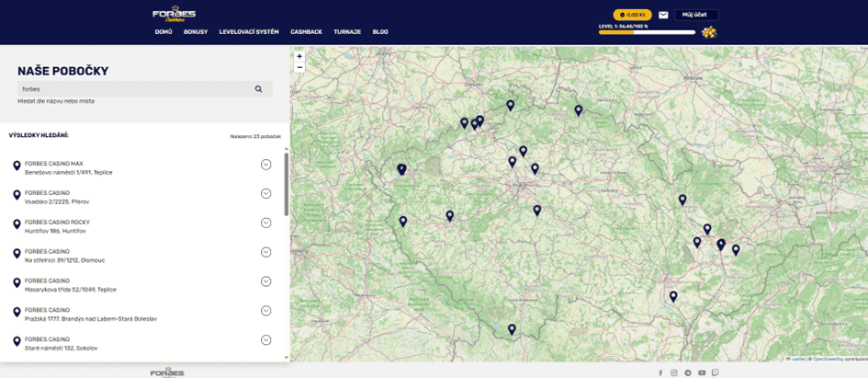Click the LEVEL 1 percentage label
The width and height of the screenshot is (868, 378).
624,26
